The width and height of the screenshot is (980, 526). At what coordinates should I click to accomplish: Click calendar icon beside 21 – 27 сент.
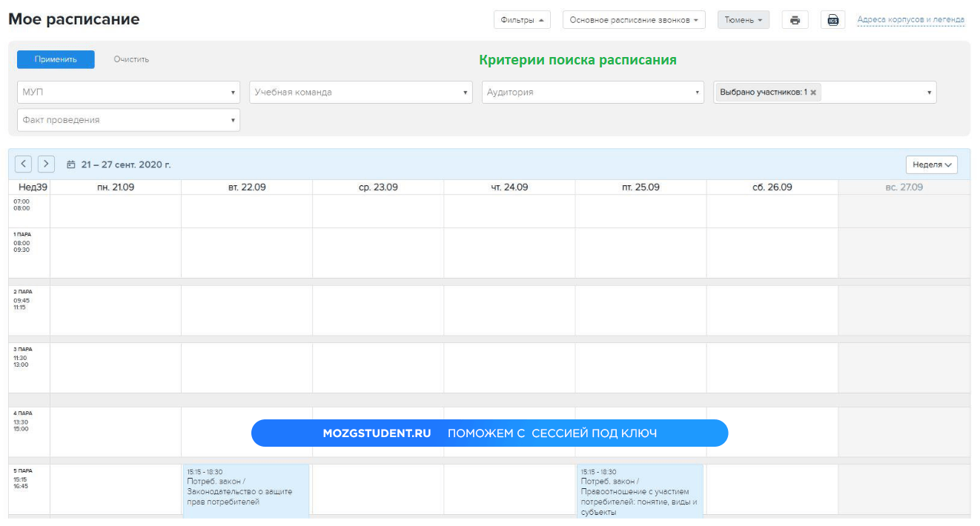(x=71, y=164)
